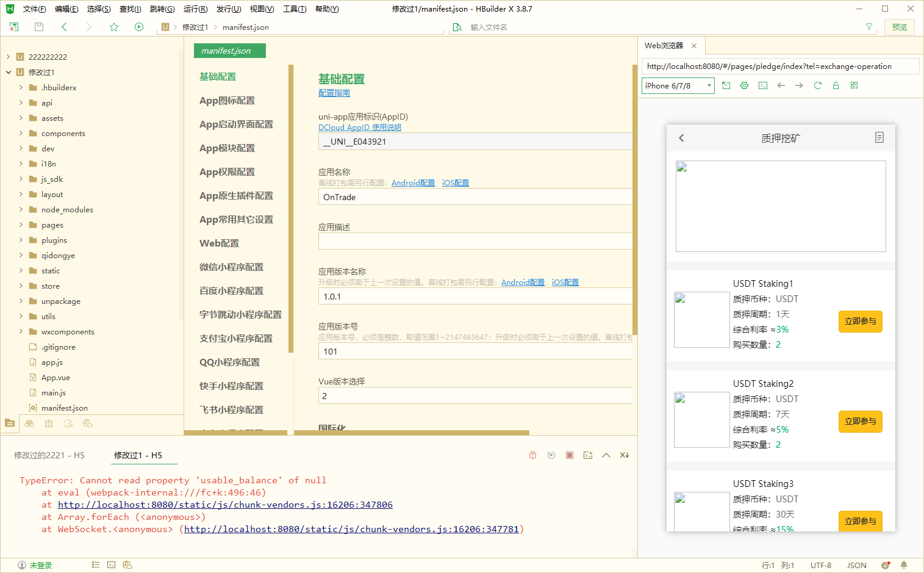This screenshot has height=573, width=924.
Task: Refresh the web browser preview
Action: [x=818, y=85]
